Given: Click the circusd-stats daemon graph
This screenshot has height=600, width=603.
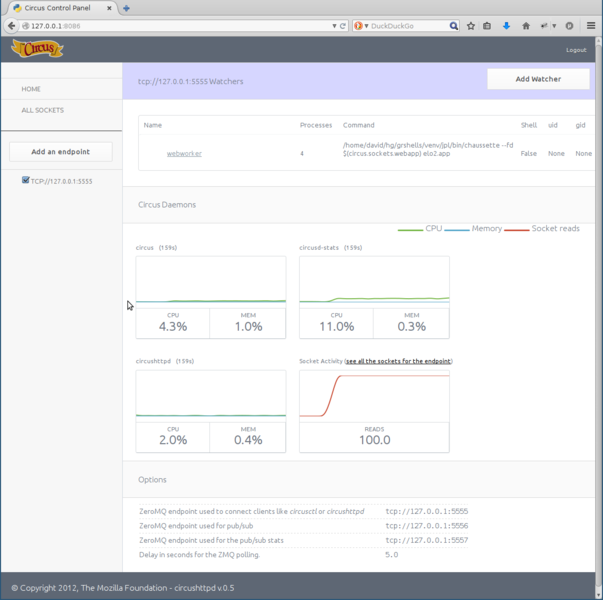Looking at the screenshot, I should point(374,282).
